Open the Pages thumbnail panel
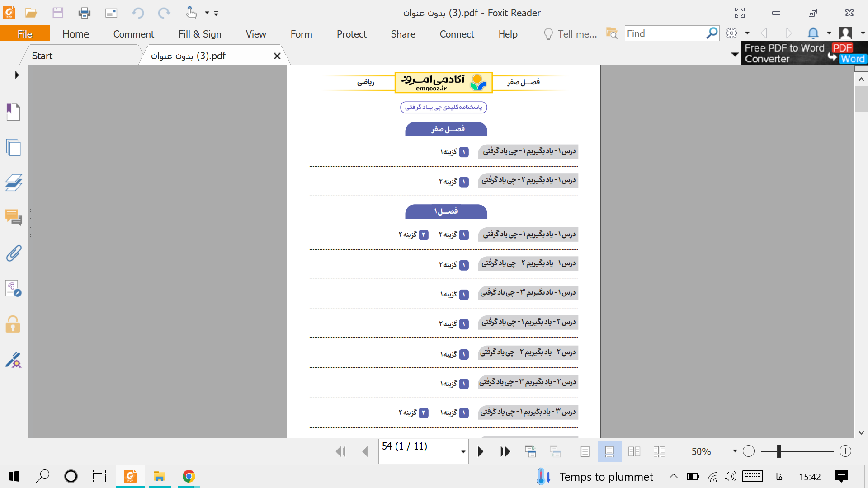Screen dimensions: 868x488 click(13, 147)
